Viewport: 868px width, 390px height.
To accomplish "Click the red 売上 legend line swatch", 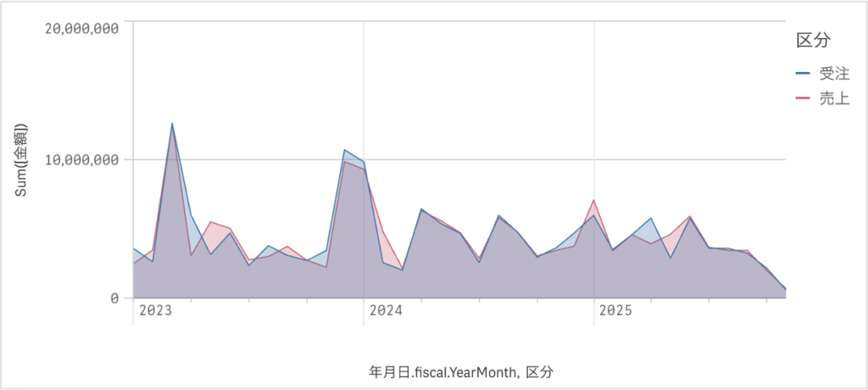I will (x=804, y=99).
